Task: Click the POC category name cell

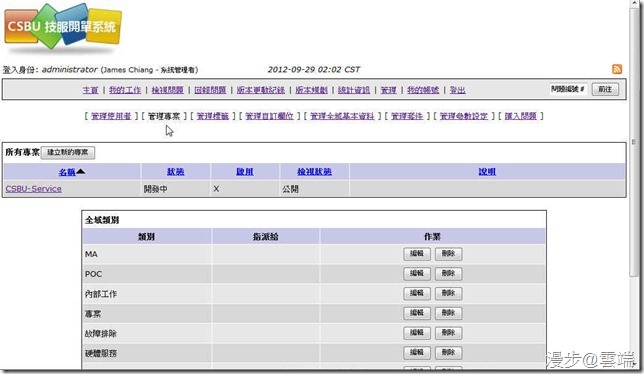Action: [x=147, y=274]
